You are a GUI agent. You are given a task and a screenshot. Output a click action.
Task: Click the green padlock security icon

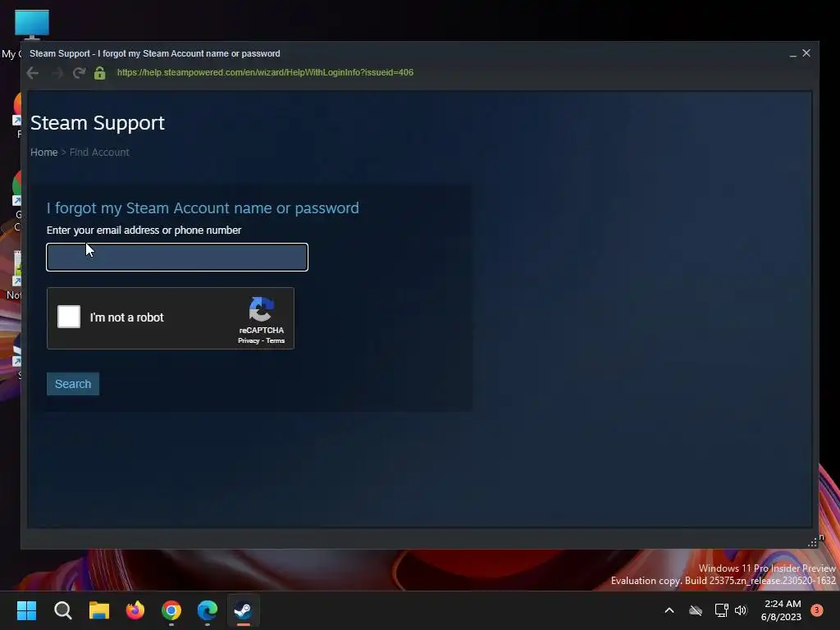(99, 73)
